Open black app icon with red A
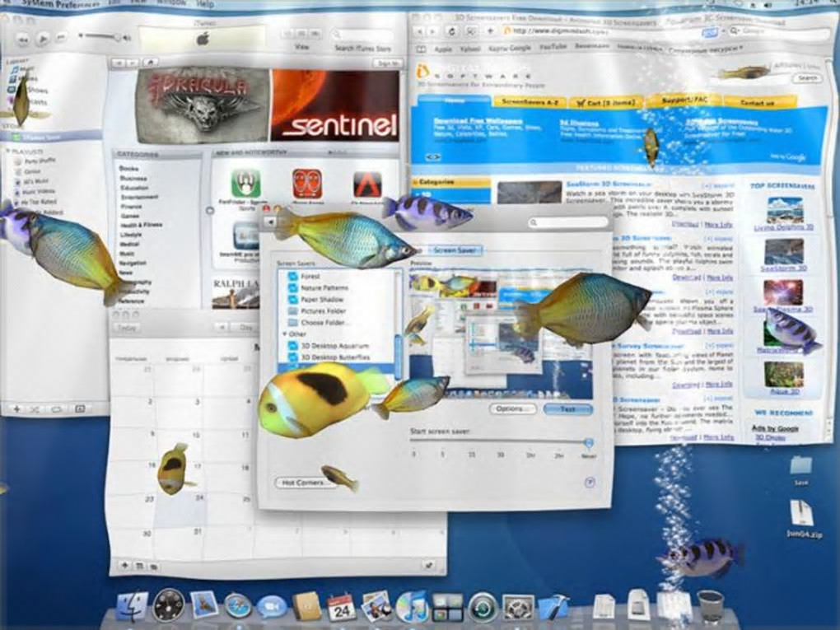 coord(367,184)
